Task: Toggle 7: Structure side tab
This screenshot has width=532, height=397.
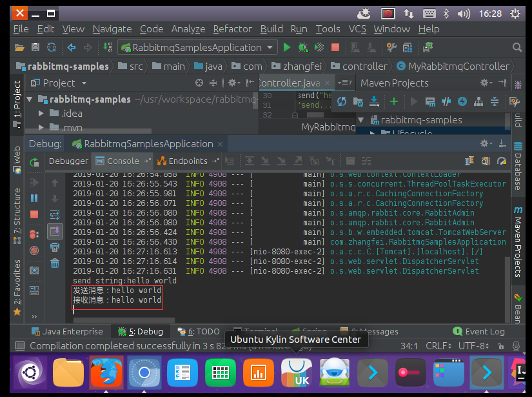Action: pos(17,216)
